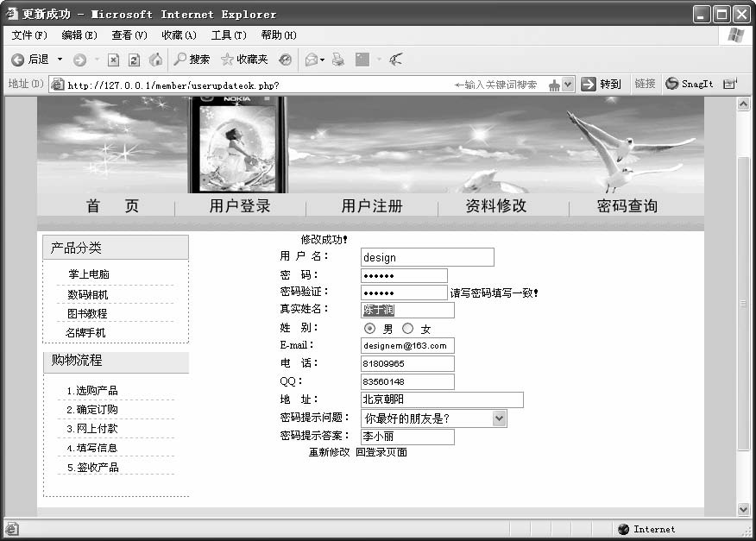Select the female (女) radio button

(x=408, y=329)
